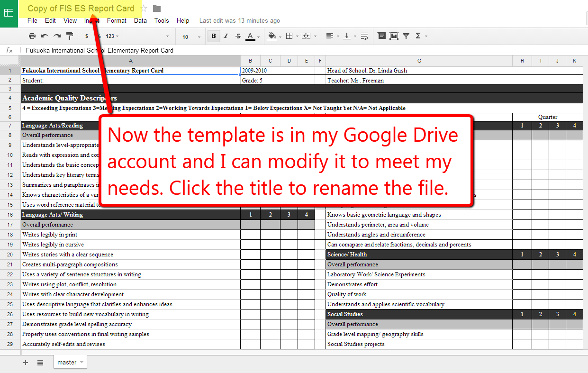Open the Data menu
Screen dimensions: 588x373
140,20
